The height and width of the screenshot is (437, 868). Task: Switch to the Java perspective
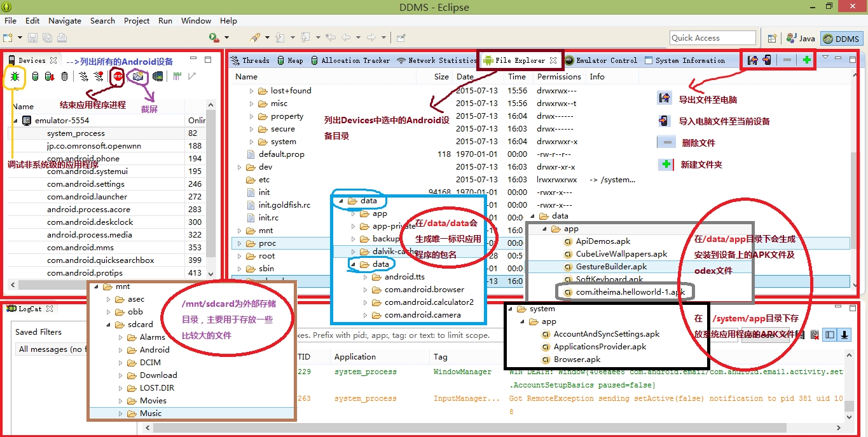point(801,38)
